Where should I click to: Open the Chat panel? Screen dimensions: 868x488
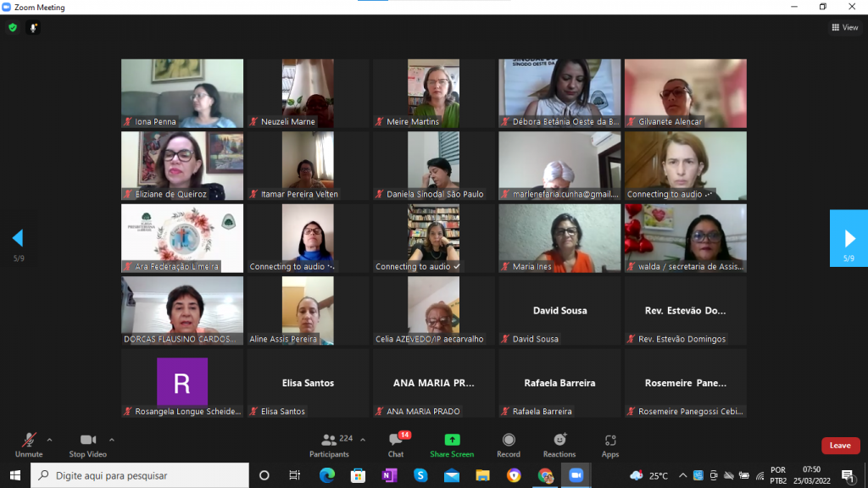tap(395, 445)
